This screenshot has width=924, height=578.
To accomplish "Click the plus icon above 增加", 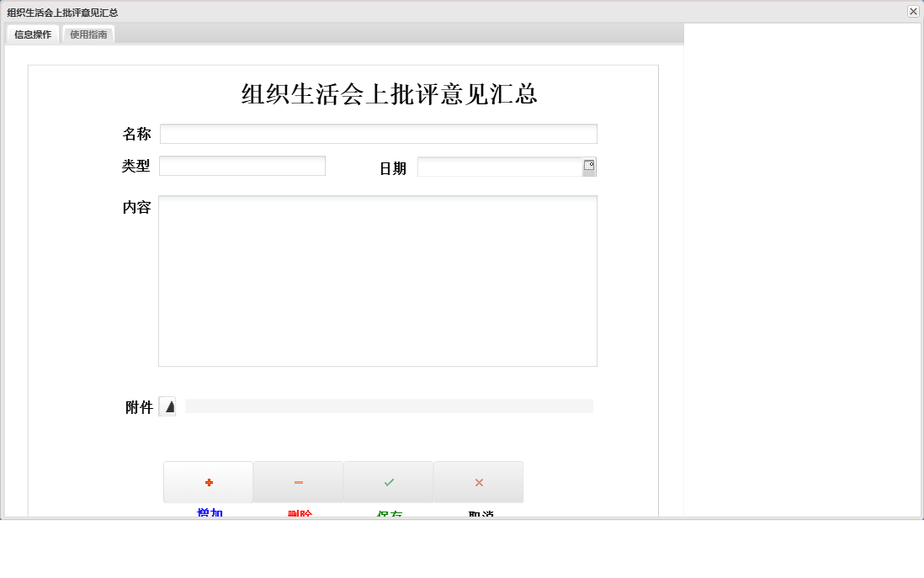I will (208, 481).
